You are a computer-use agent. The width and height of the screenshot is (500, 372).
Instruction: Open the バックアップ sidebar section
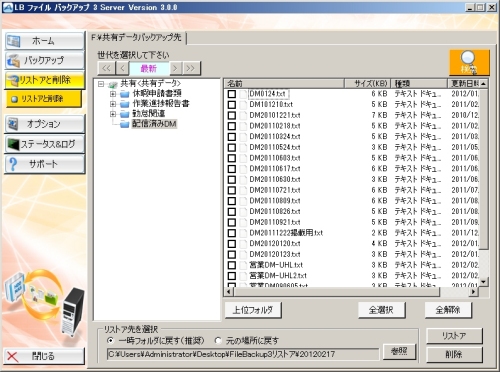(x=44, y=60)
